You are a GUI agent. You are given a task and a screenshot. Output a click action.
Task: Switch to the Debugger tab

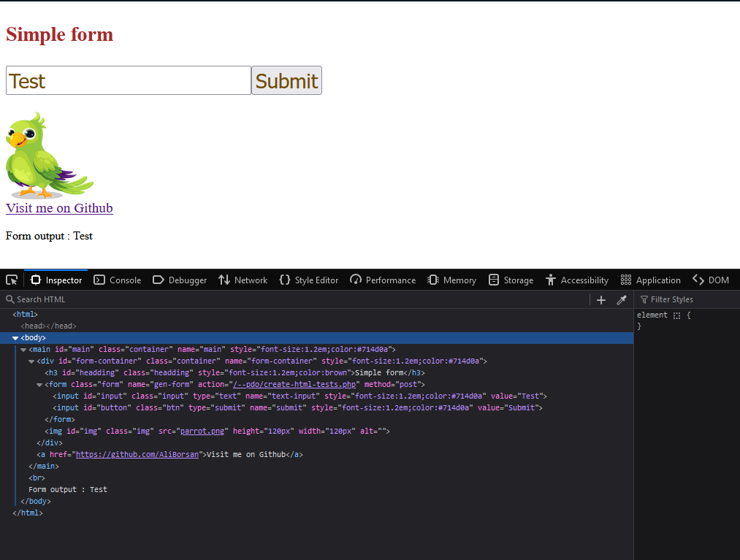pyautogui.click(x=180, y=280)
